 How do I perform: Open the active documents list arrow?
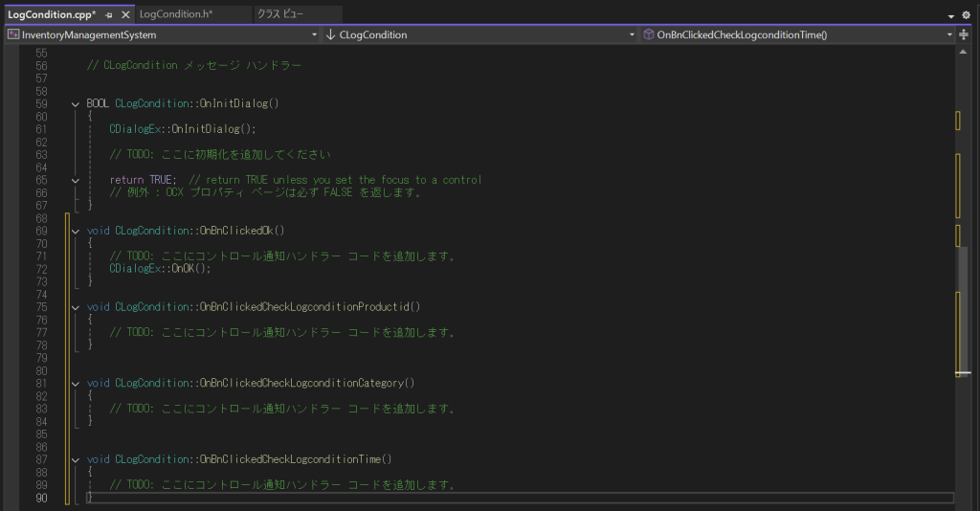pos(951,15)
